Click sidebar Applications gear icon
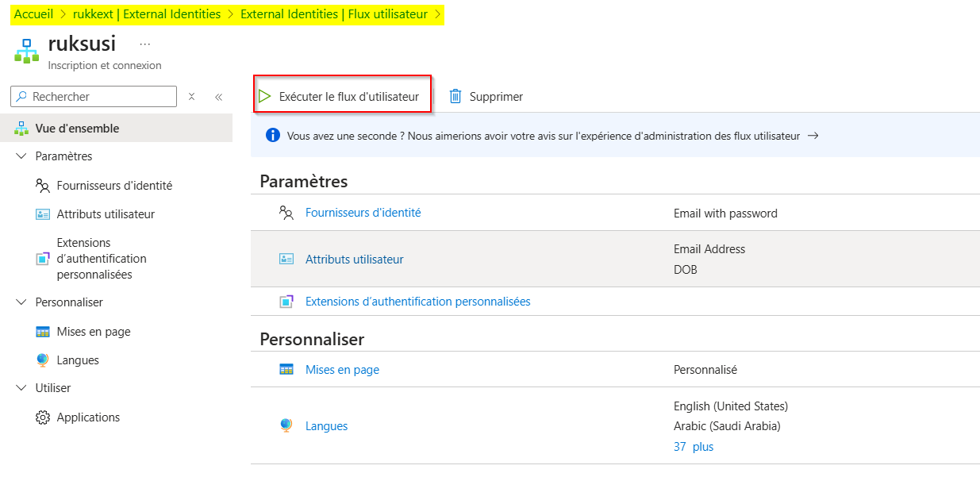 (x=43, y=417)
